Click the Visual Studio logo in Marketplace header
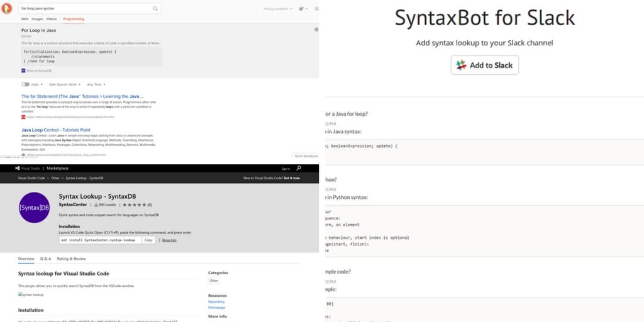The image size is (644, 322). point(18,169)
